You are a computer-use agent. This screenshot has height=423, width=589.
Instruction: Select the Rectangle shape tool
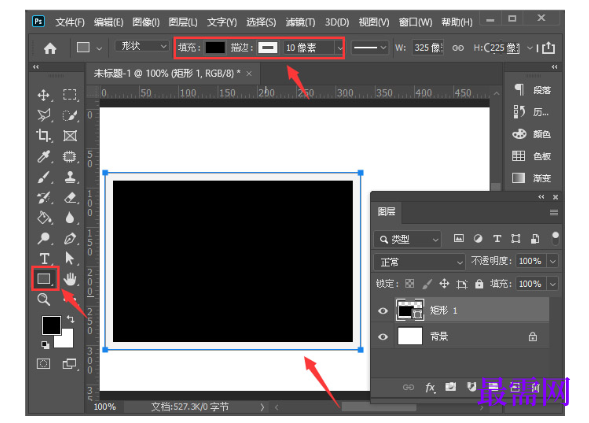click(x=44, y=278)
